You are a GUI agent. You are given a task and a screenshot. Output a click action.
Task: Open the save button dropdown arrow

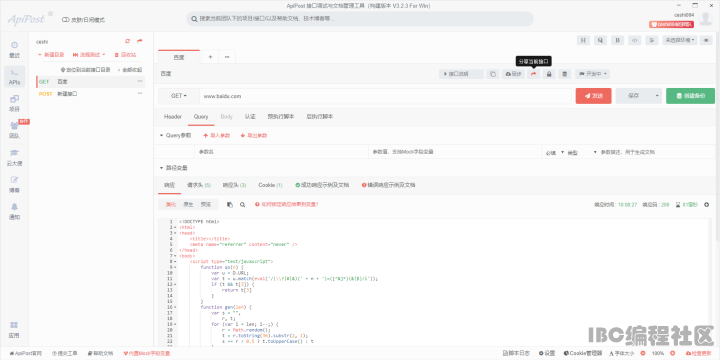[657, 96]
